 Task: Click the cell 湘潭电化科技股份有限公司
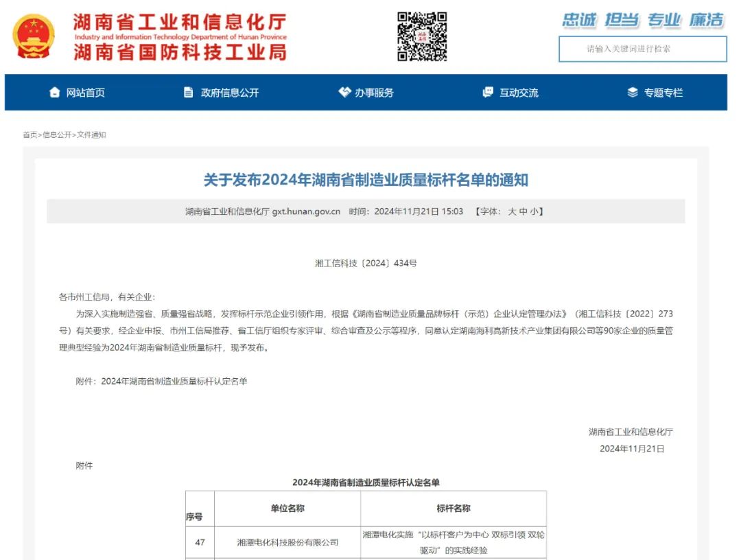(287, 543)
